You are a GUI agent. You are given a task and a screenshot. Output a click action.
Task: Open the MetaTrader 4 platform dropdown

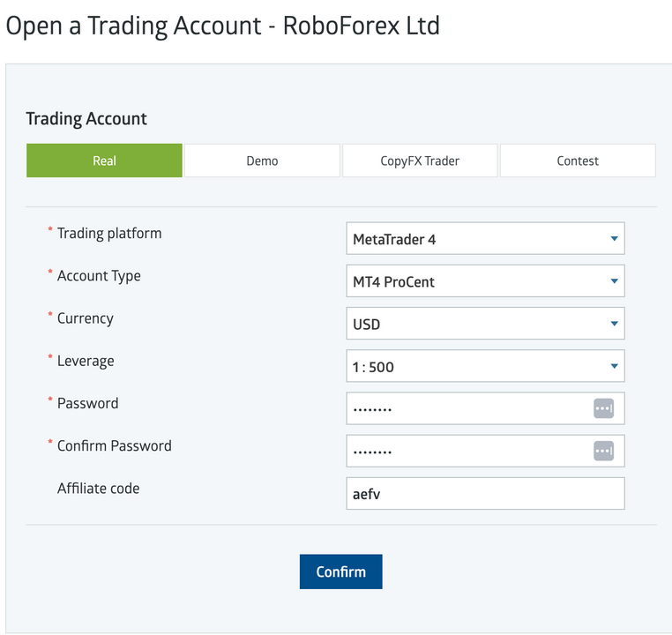[x=485, y=238]
